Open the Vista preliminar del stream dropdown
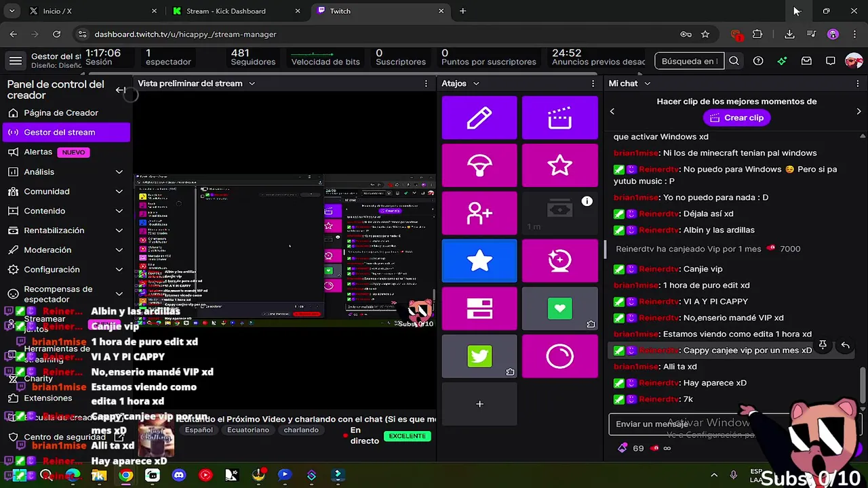The image size is (868, 488). [252, 83]
